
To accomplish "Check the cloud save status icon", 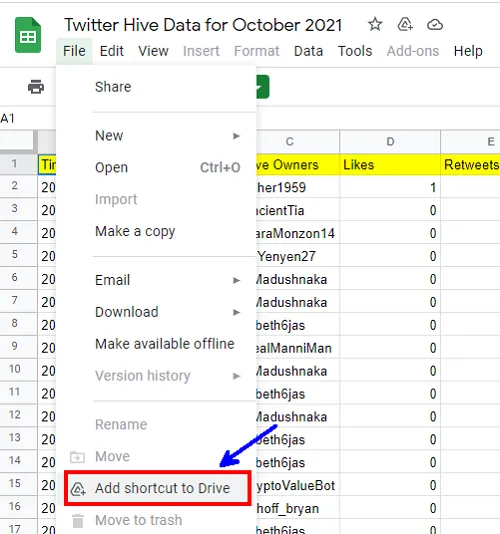I will [x=435, y=25].
